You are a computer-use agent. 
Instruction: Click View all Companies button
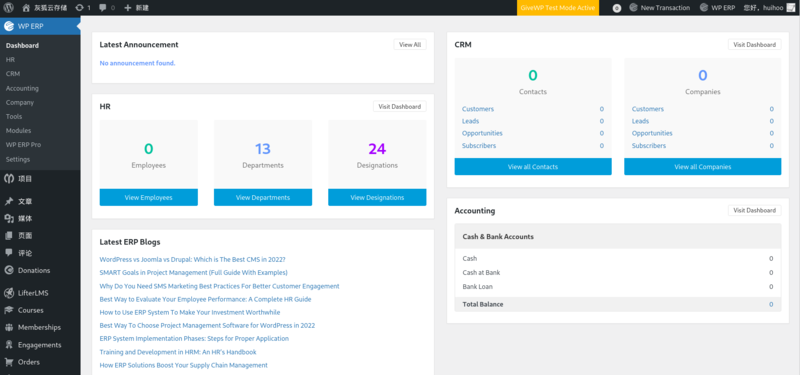click(703, 167)
